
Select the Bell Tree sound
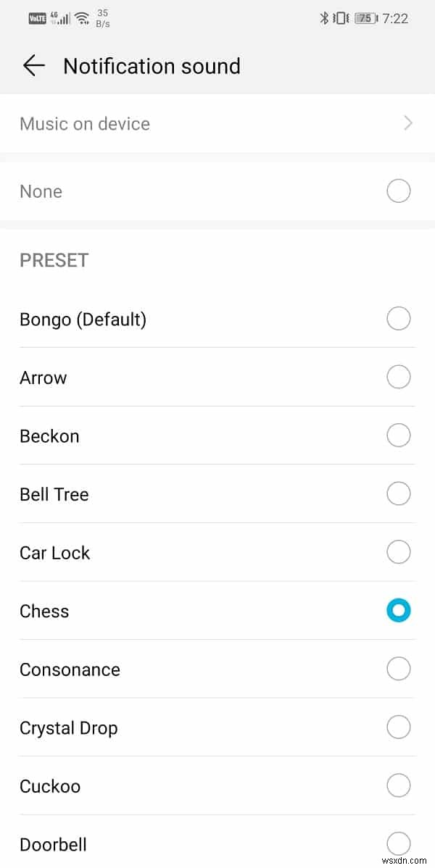(398, 493)
